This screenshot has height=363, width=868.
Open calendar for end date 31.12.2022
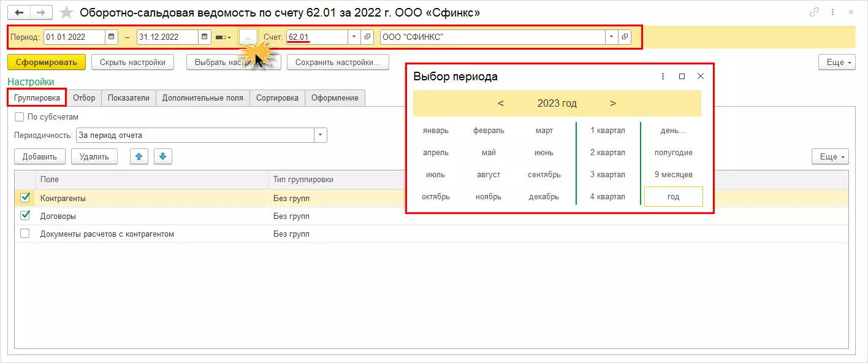(205, 37)
